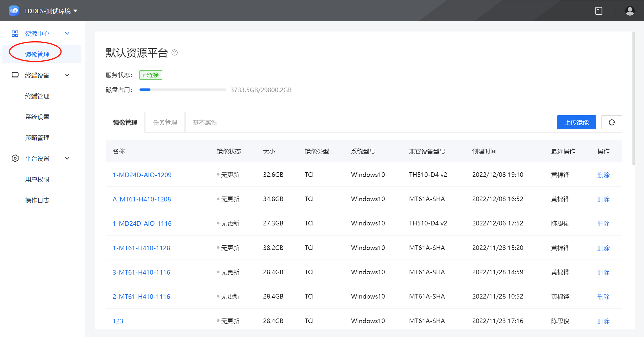Click the 兼容设备型号 column header
644x337 pixels.
(x=427, y=151)
